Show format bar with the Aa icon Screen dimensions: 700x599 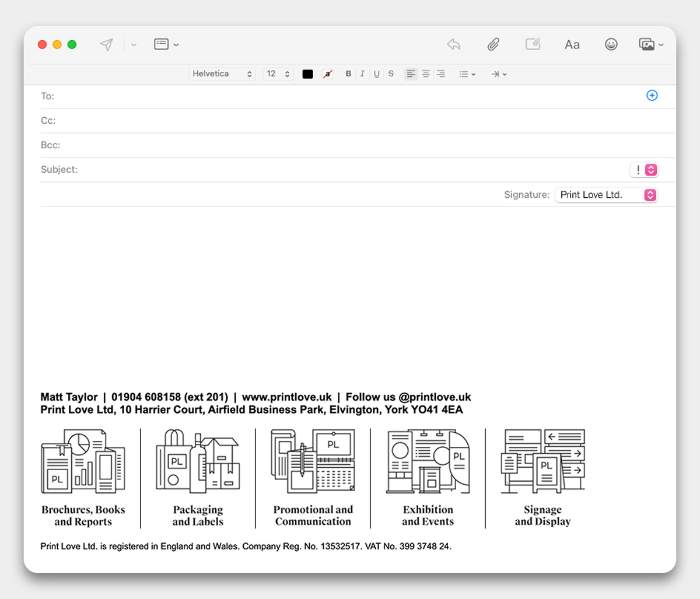pos(572,45)
